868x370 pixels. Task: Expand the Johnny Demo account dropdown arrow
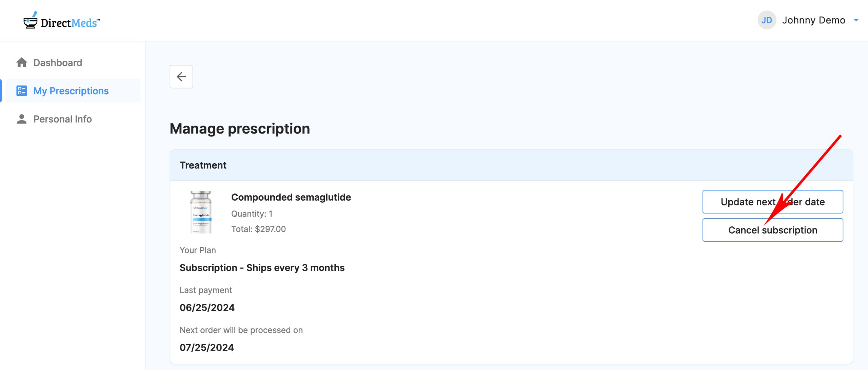pos(856,20)
